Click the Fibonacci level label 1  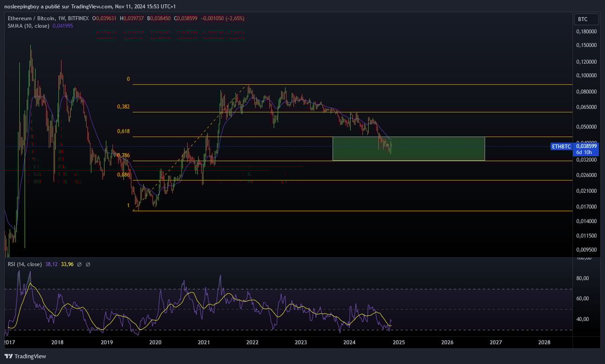pyautogui.click(x=128, y=206)
